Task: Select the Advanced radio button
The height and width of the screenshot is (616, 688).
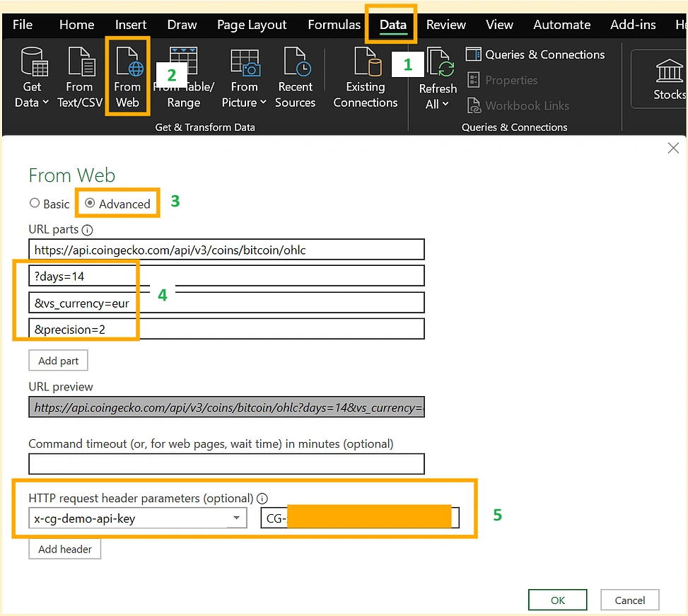Action: (90, 204)
